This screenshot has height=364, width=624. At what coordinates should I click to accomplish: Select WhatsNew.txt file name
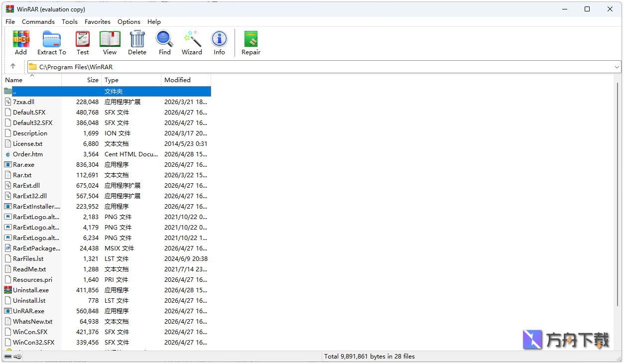[x=32, y=321]
